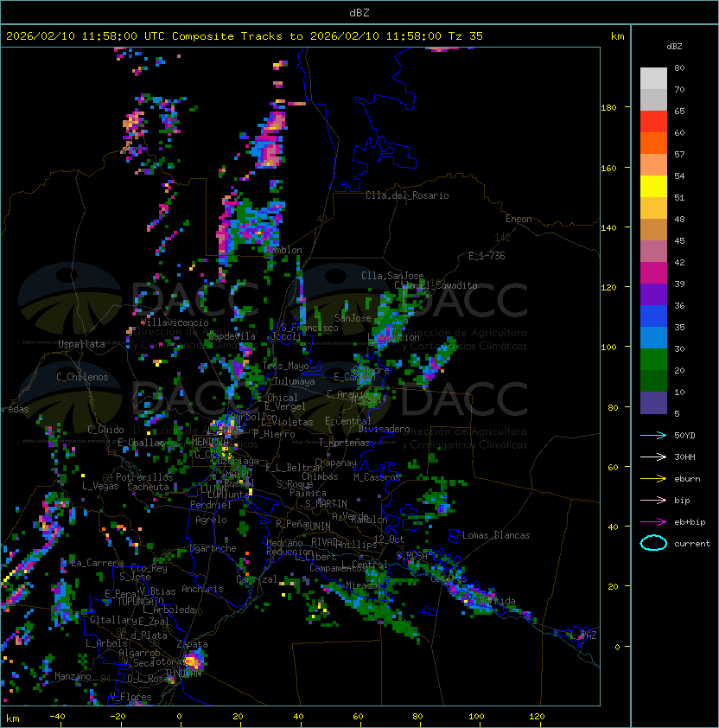The image size is (719, 728).
Task: Click the cyan 50YD arrow legend icon
Action: (x=653, y=435)
